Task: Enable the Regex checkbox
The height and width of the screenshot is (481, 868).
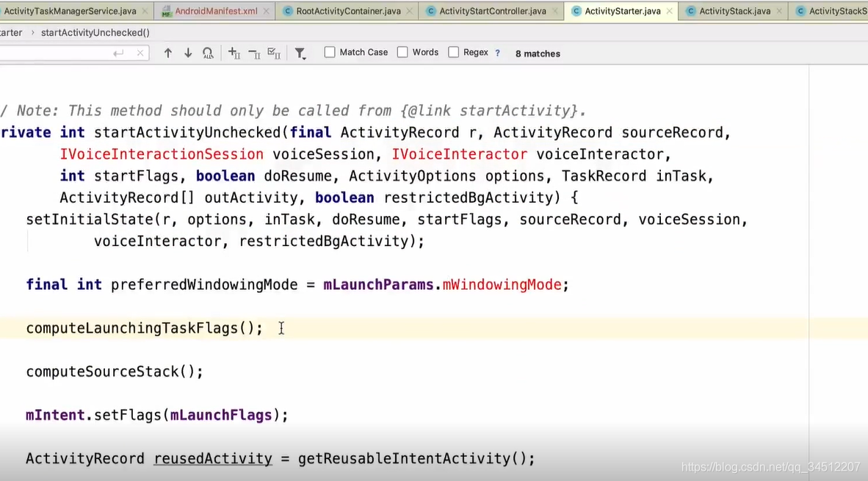Action: click(453, 52)
